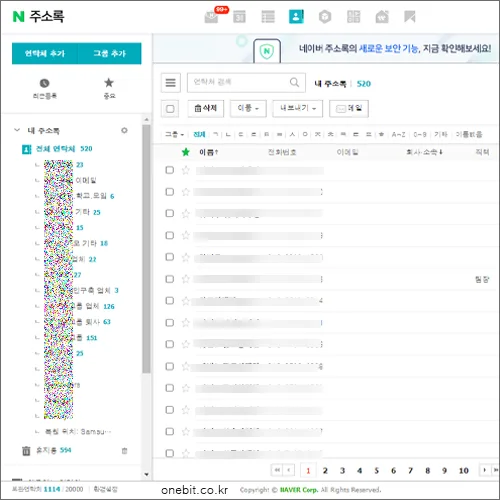This screenshot has width=500, height=500.
Task: Toggle sidebar with hamburger menu icon
Action: point(171,82)
